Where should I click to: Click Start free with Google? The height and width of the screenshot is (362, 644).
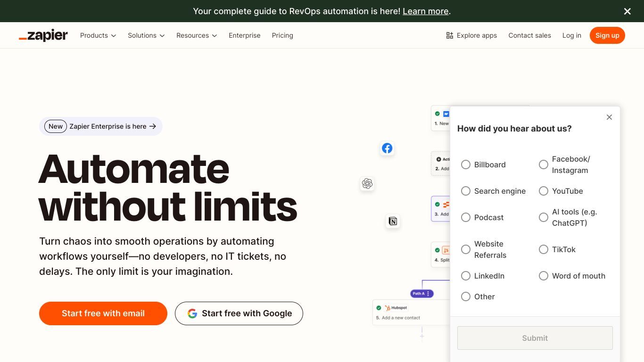pos(239,313)
